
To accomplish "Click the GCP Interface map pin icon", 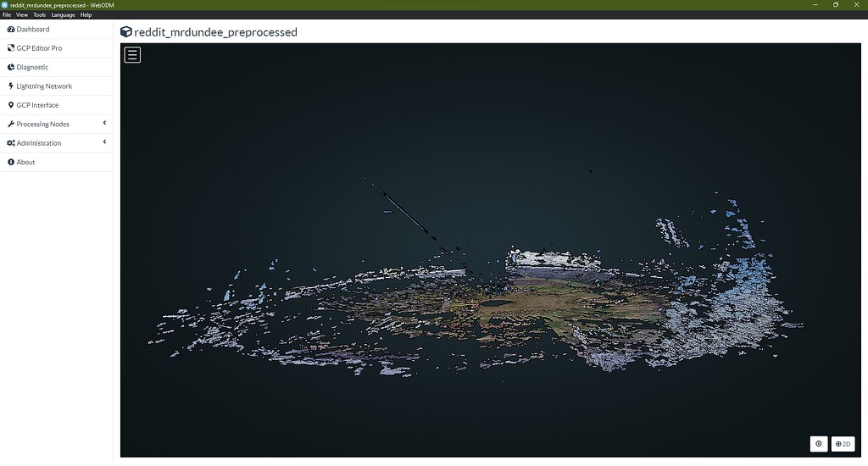I will pos(11,105).
